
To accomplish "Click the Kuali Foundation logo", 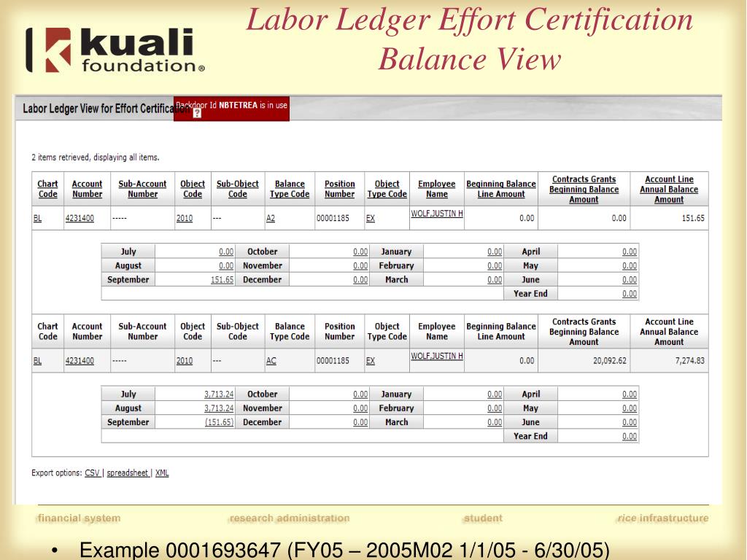I will pos(115,50).
